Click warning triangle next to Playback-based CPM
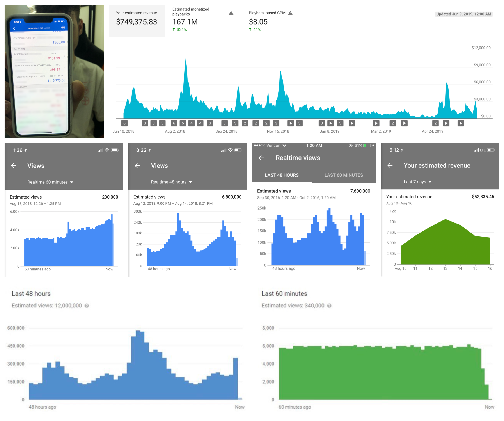Viewport: 504px width, 421px height. [290, 13]
